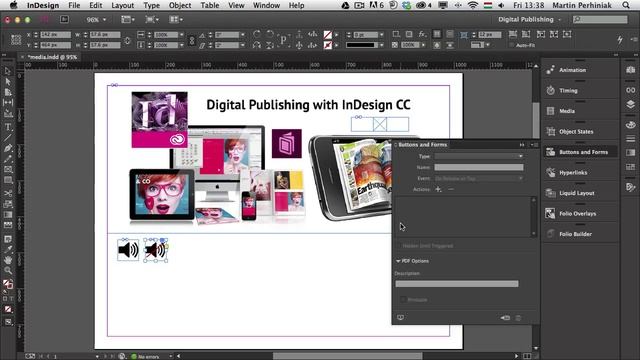Image resolution: width=640 pixels, height=360 pixels.
Task: Open the Window menu
Action: coord(267,5)
